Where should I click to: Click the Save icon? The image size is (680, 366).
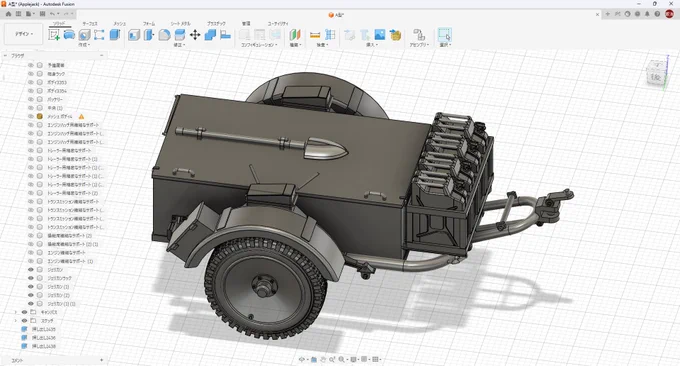coord(42,14)
